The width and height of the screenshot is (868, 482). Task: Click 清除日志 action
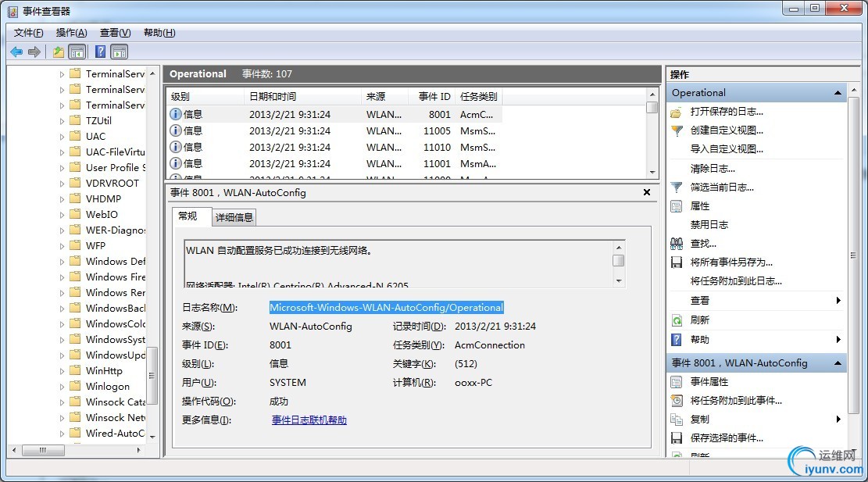pyautogui.click(x=713, y=169)
